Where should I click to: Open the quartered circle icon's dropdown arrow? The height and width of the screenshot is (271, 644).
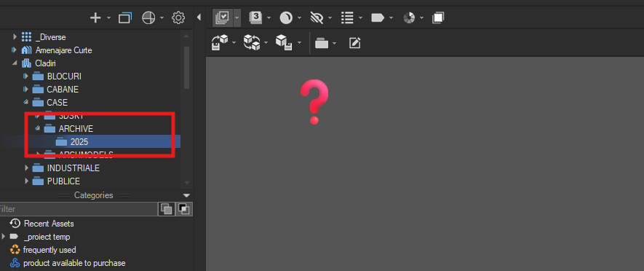coord(162,18)
